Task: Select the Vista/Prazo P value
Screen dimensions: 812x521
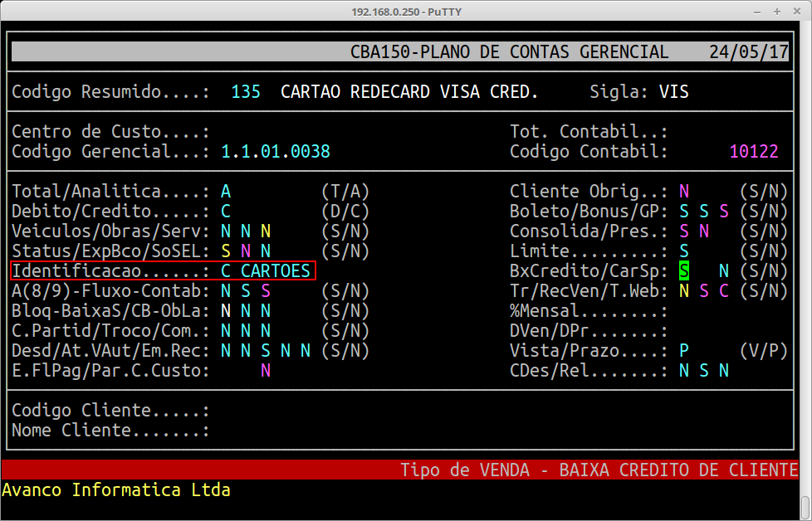Action: 683,350
